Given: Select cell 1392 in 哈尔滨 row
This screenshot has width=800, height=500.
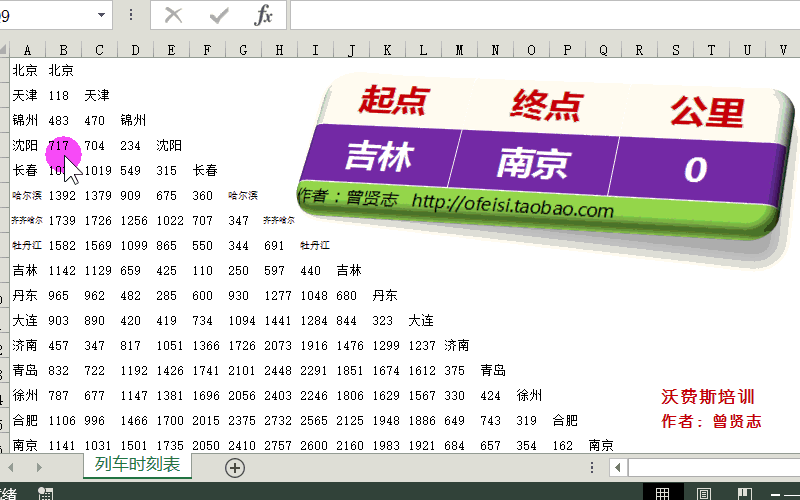Looking at the screenshot, I should click(63, 195).
